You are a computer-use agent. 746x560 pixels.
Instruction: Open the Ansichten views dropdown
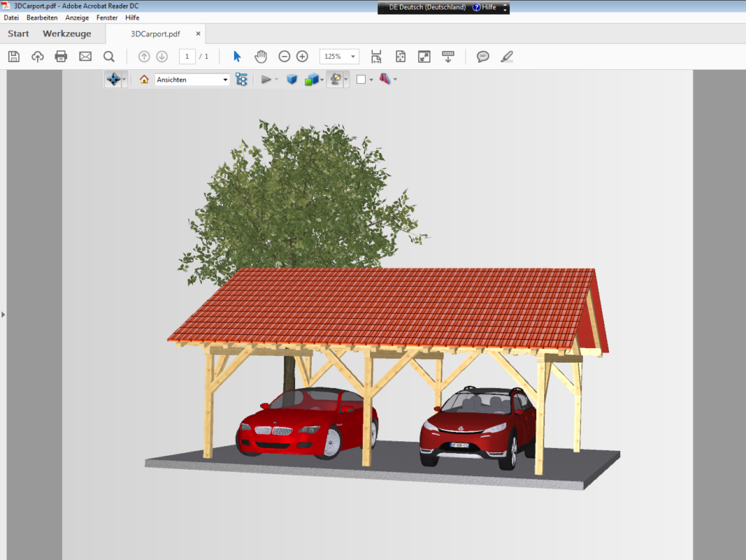pos(192,79)
